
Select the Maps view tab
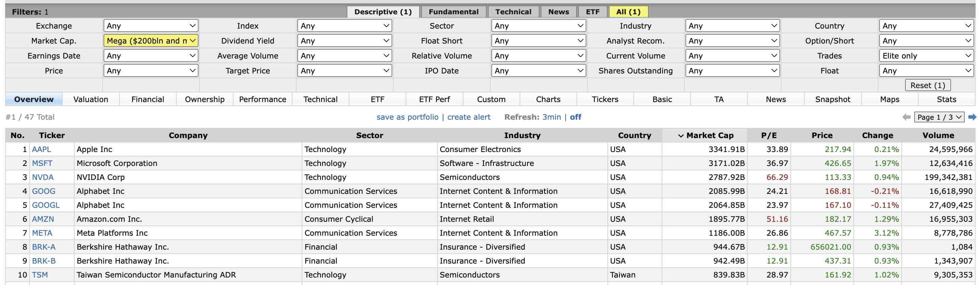(889, 99)
